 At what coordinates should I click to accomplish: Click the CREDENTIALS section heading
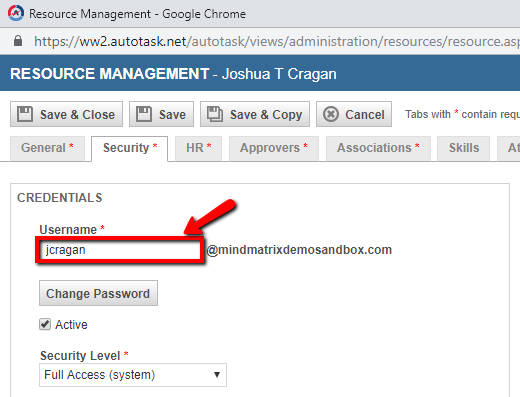pyautogui.click(x=60, y=198)
